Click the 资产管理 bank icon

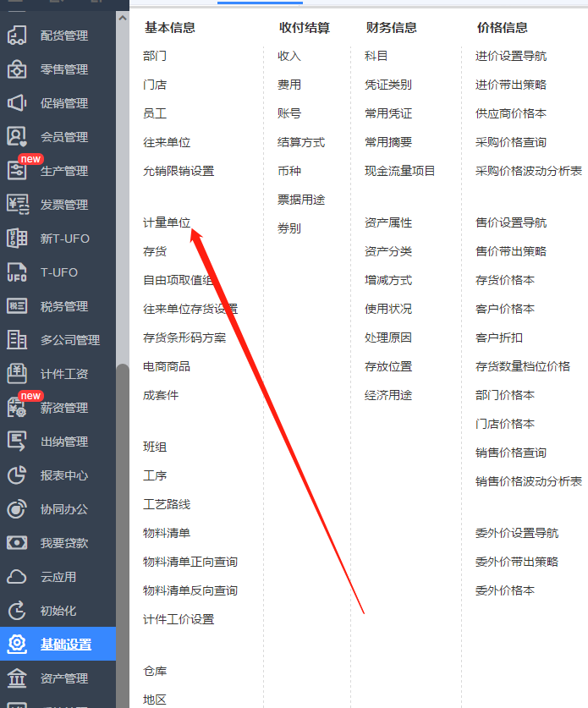point(17,678)
